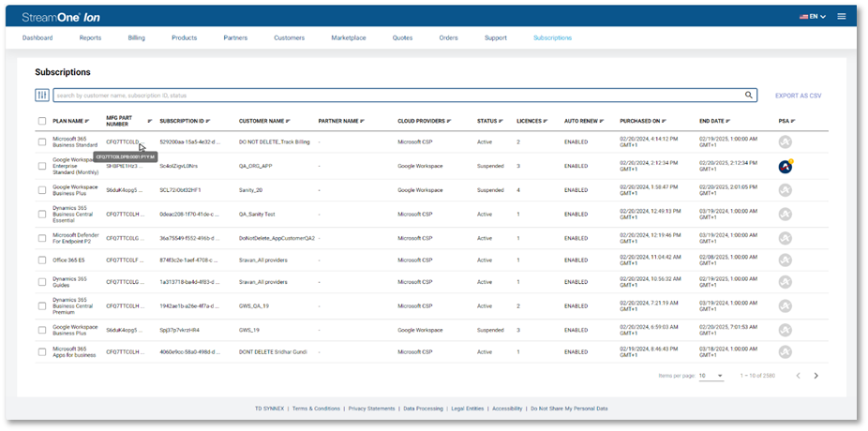Check the Office 365 E5 row checkbox
Viewport: 868px width, 431px height.
[x=42, y=260]
